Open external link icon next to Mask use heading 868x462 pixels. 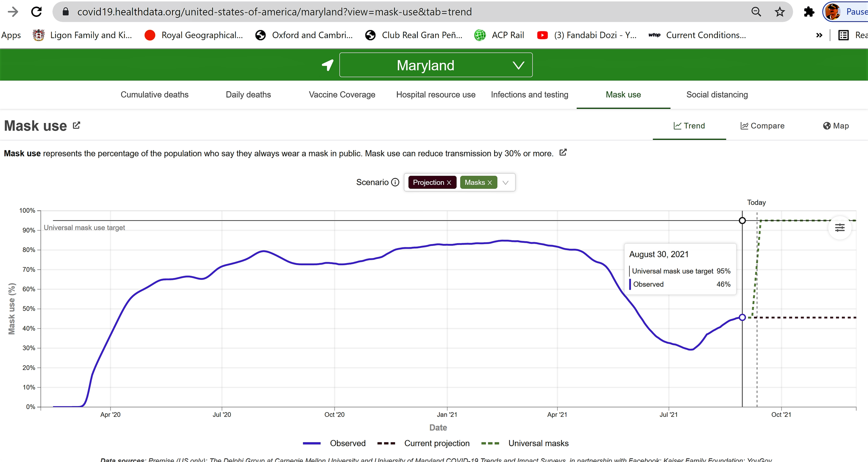pyautogui.click(x=77, y=126)
